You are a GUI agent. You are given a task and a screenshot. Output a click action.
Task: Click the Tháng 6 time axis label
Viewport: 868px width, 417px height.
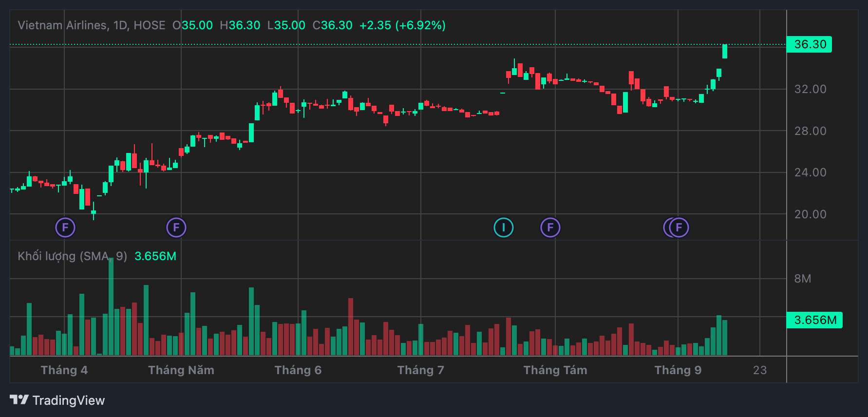pos(298,370)
